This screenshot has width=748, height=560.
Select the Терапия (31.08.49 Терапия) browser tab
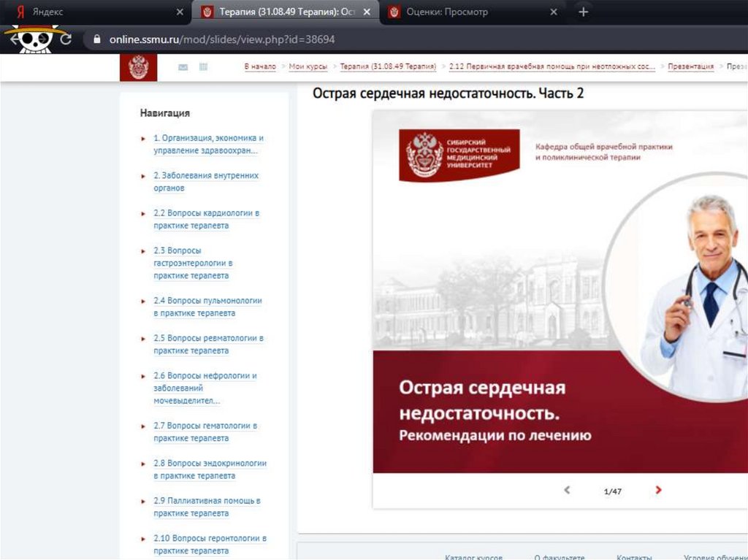coord(285,12)
